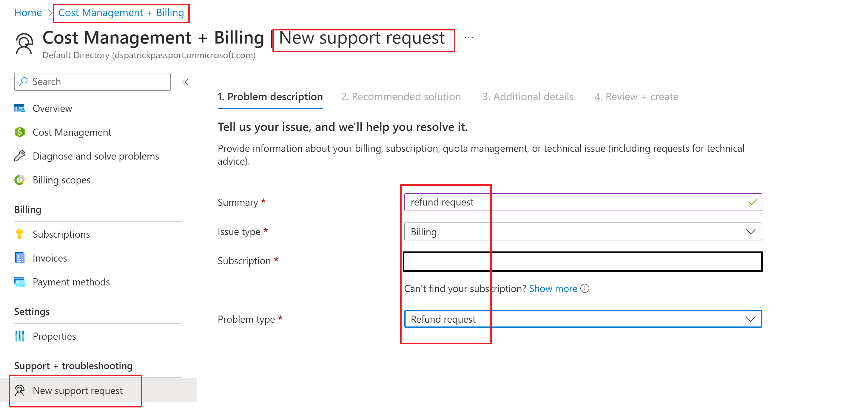The image size is (868, 414).
Task: Click the Show more link
Action: [553, 288]
